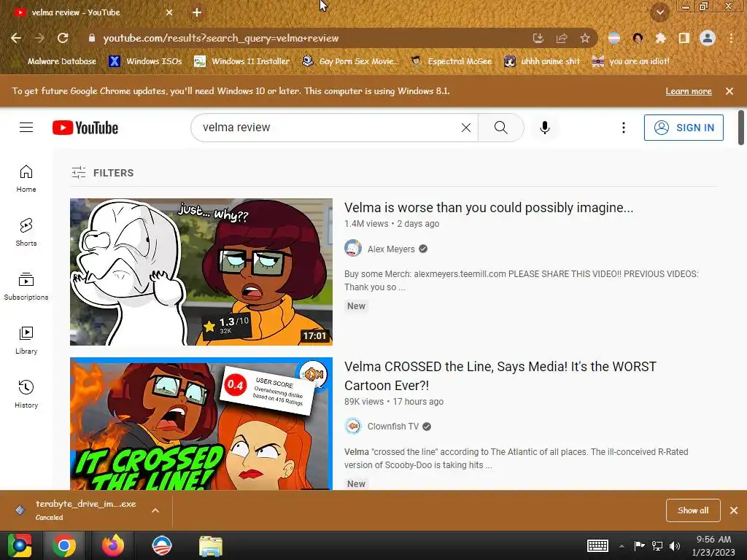The height and width of the screenshot is (560, 747).
Task: Click the Start button on taskbar
Action: click(x=20, y=545)
